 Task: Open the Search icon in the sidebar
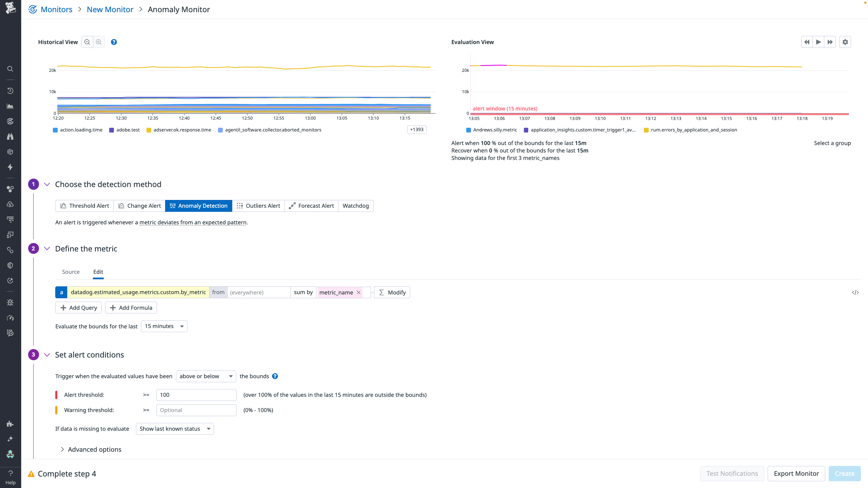(x=10, y=69)
